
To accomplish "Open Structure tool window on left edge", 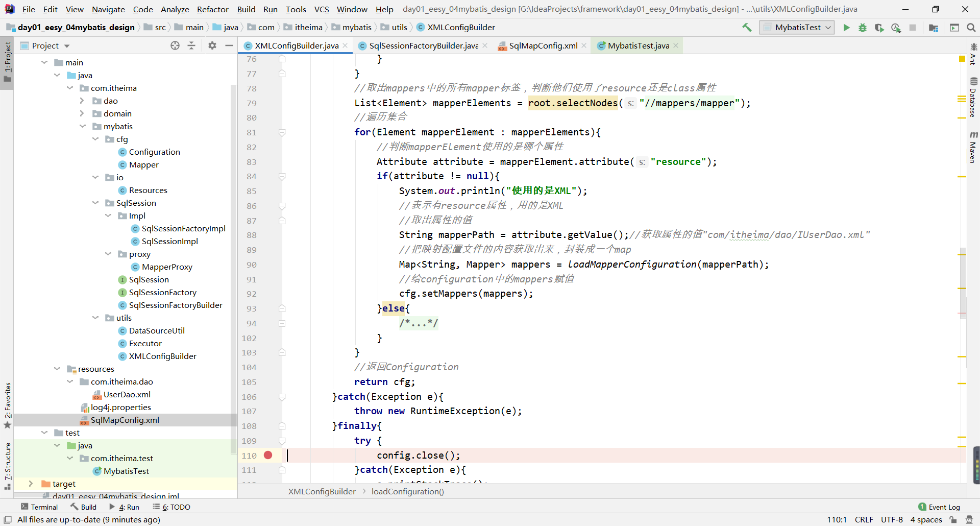I will [8, 466].
